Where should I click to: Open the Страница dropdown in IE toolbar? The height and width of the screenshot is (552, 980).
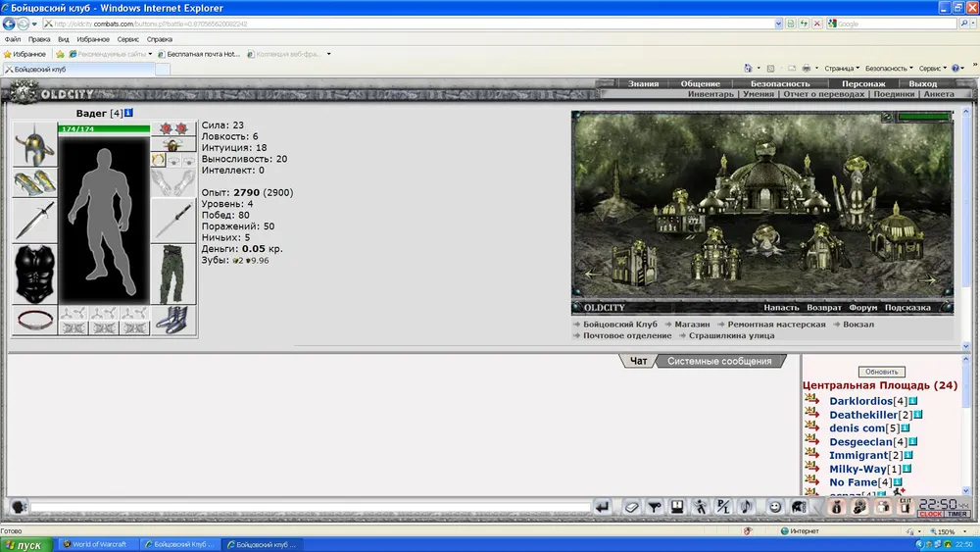coord(842,69)
